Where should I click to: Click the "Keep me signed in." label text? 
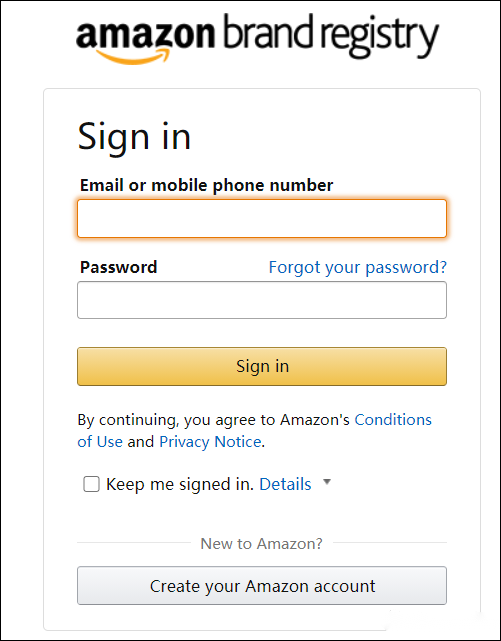[180, 484]
